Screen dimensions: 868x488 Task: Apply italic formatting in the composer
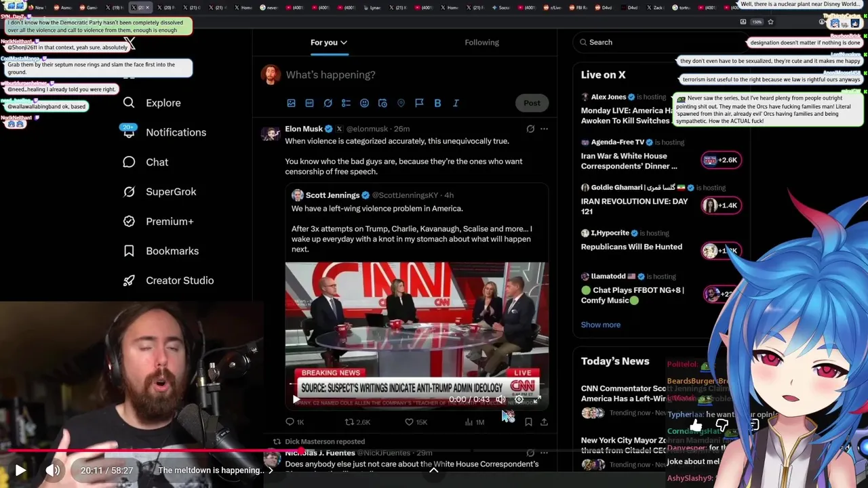tap(456, 103)
